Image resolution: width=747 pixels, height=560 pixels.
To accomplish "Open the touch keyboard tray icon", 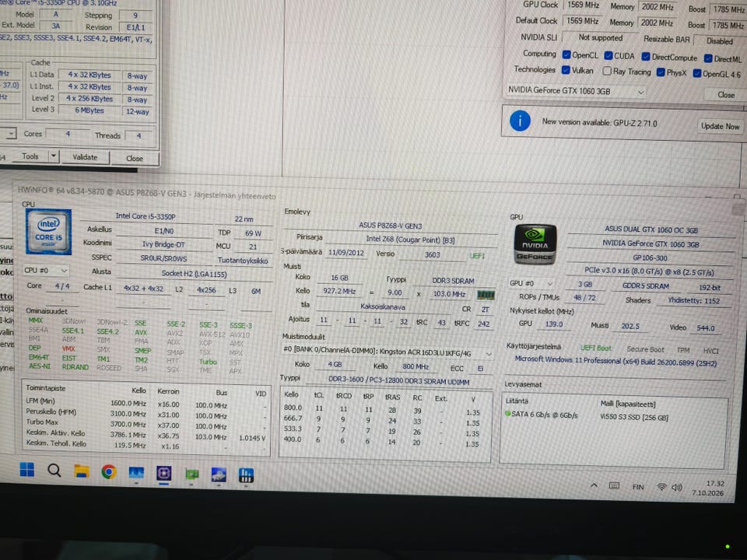I will coord(614,485).
